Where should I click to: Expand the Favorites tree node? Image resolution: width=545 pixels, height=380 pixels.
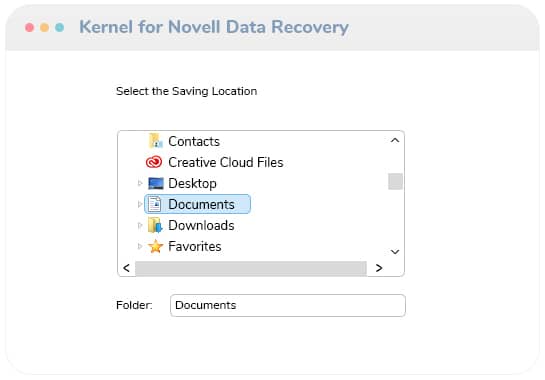[x=140, y=246]
